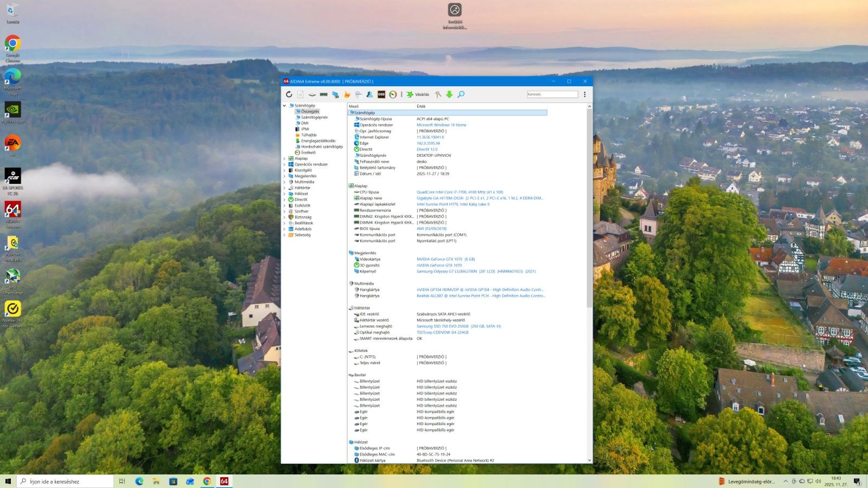Open File Explorer from the taskbar
Image resolution: width=868 pixels, height=488 pixels.
point(156,481)
